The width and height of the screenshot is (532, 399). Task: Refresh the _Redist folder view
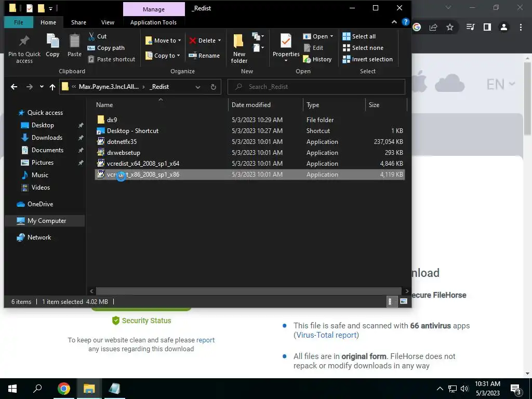[213, 87]
